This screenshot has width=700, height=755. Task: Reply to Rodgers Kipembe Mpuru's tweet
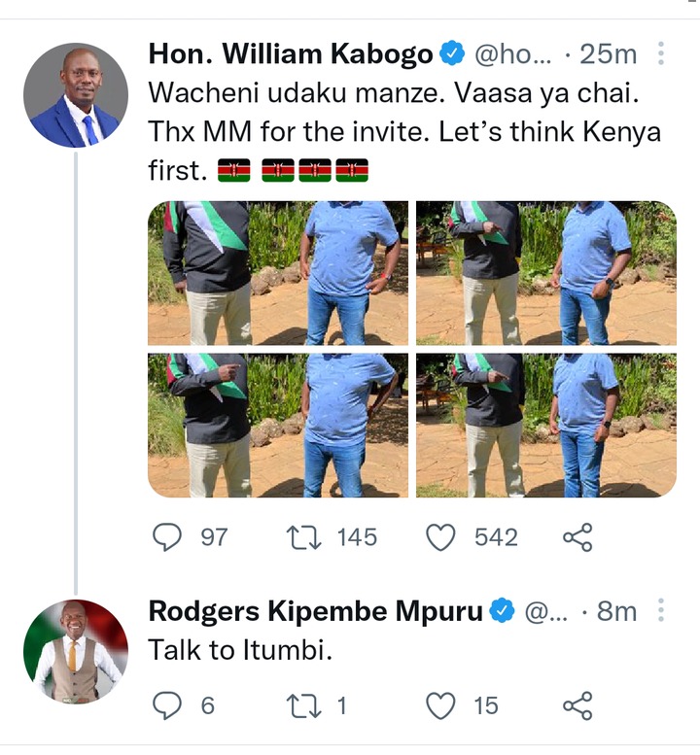point(169,706)
